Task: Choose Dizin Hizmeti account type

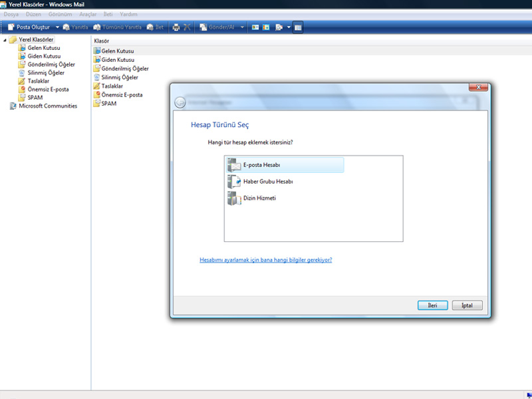Action: tap(259, 198)
